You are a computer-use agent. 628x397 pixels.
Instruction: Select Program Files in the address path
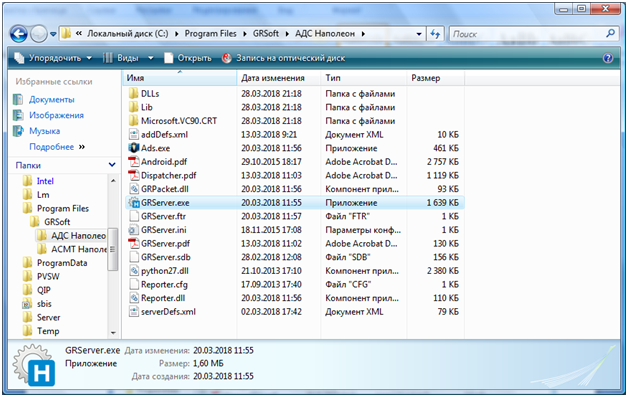coord(210,34)
